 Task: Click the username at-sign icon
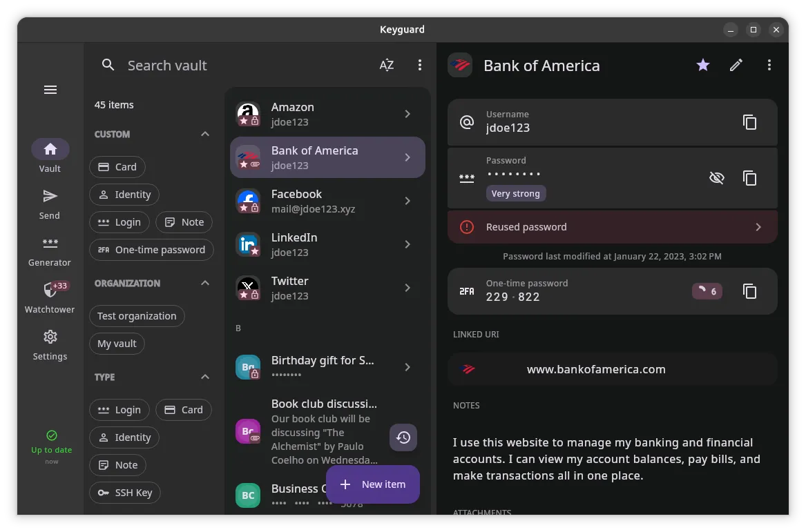(x=467, y=122)
